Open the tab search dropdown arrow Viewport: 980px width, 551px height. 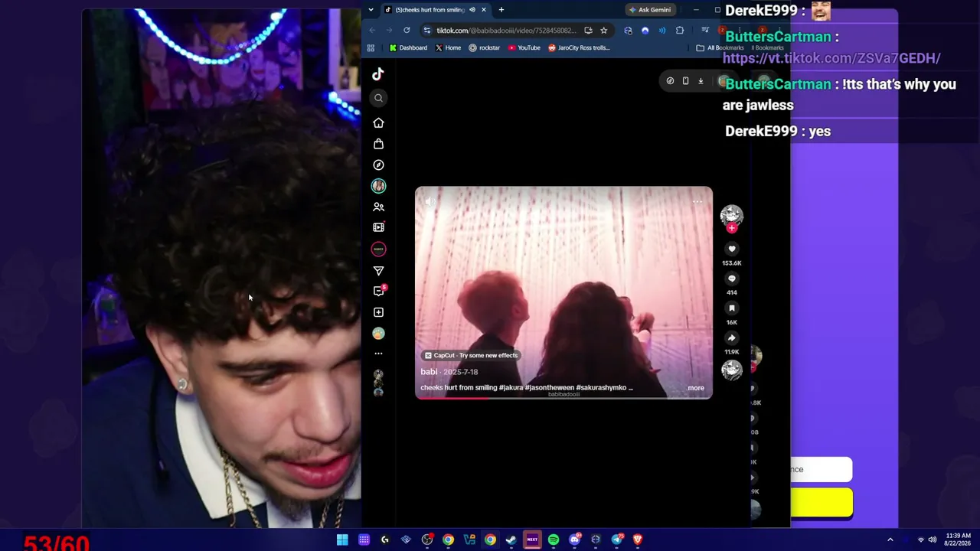click(x=371, y=10)
